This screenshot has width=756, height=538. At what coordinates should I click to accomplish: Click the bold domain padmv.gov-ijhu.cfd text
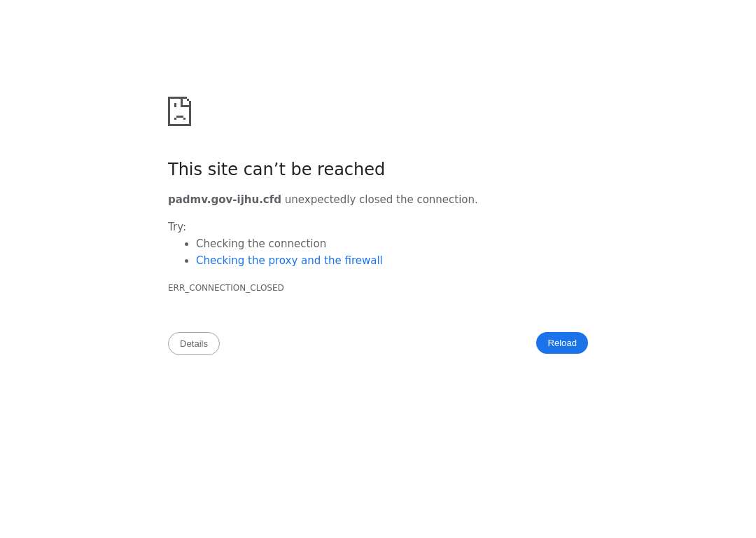(224, 200)
